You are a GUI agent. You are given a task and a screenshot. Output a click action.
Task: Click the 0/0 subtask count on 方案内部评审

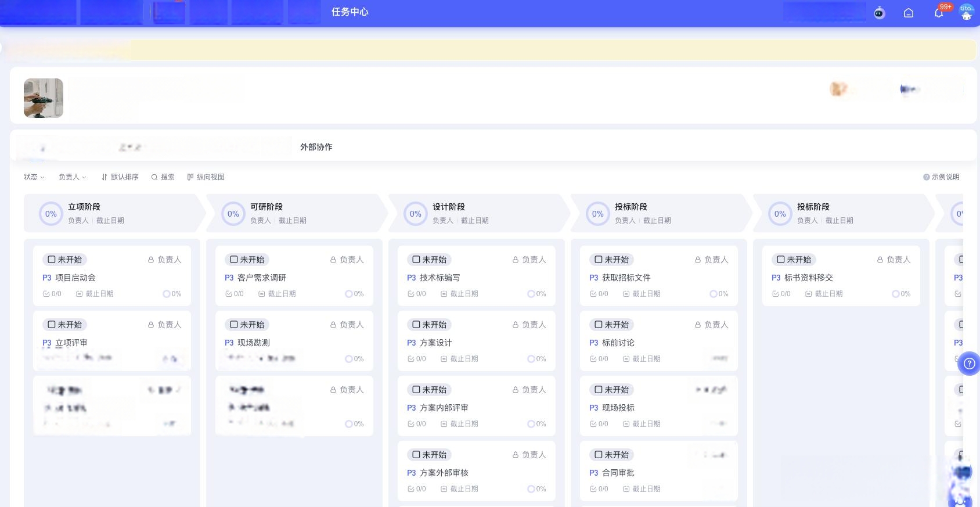pyautogui.click(x=417, y=424)
